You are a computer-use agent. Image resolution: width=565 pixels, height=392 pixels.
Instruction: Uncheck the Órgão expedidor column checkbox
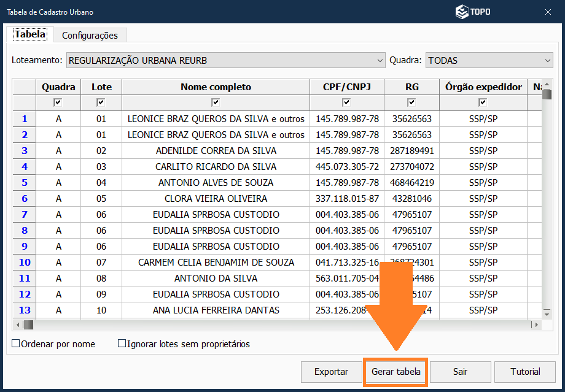point(483,102)
